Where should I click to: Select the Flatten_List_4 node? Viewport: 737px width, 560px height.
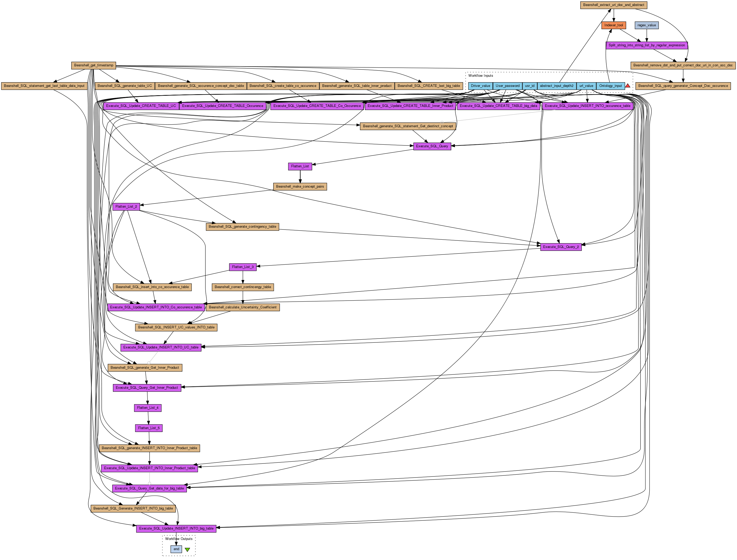(x=148, y=408)
